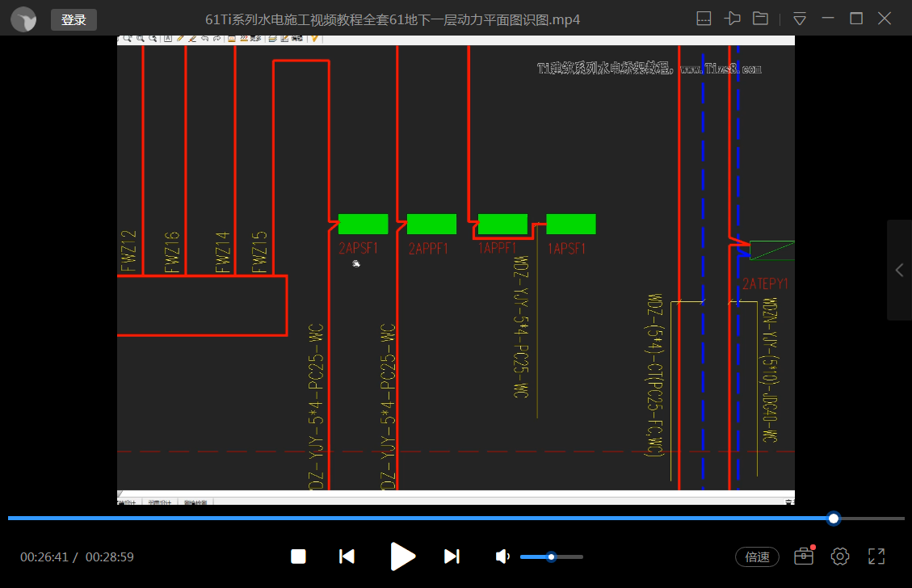The width and height of the screenshot is (912, 588).
Task: Click the FWZ16 label in video
Action: click(x=172, y=252)
